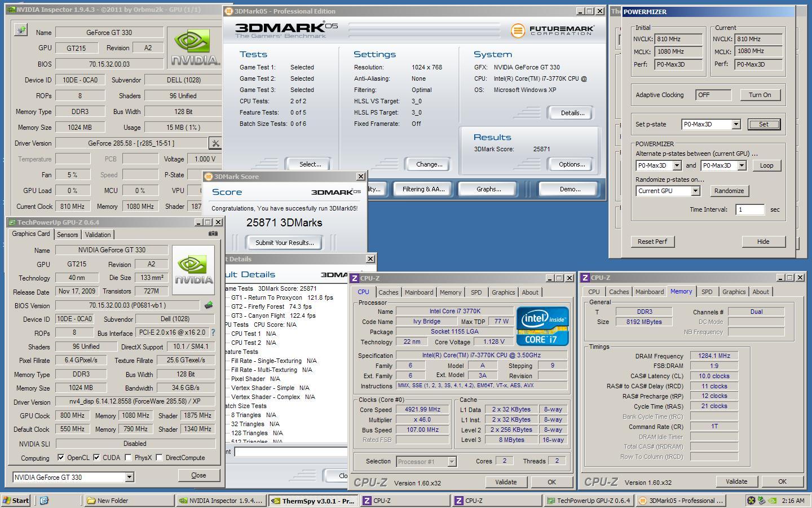Click the 3DMark05 logo in the main window
This screenshot has height=508, width=812.
tap(286, 29)
